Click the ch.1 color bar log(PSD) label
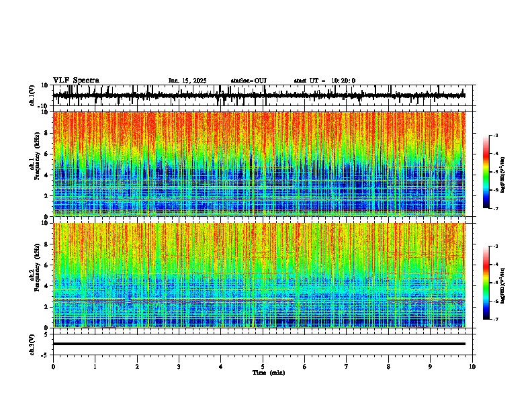 point(503,175)
